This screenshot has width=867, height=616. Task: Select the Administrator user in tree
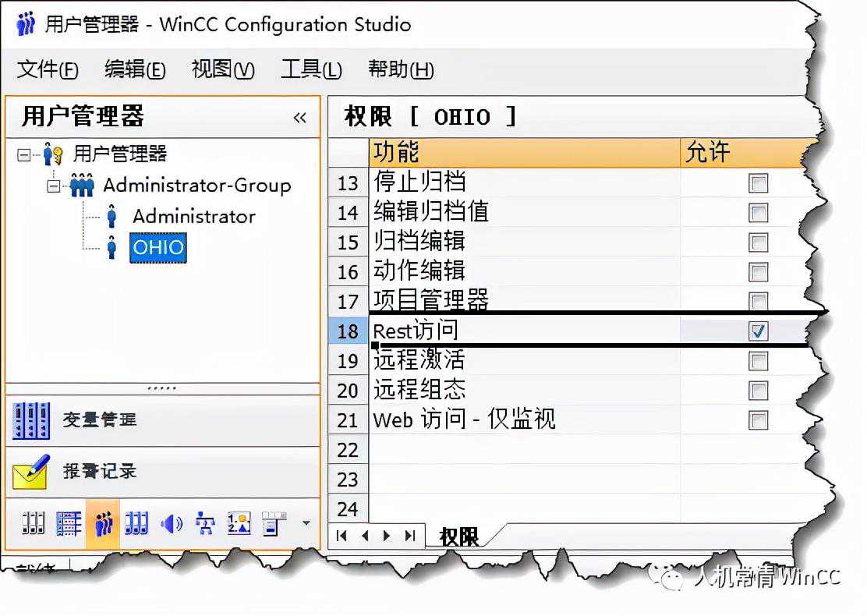pos(193,217)
